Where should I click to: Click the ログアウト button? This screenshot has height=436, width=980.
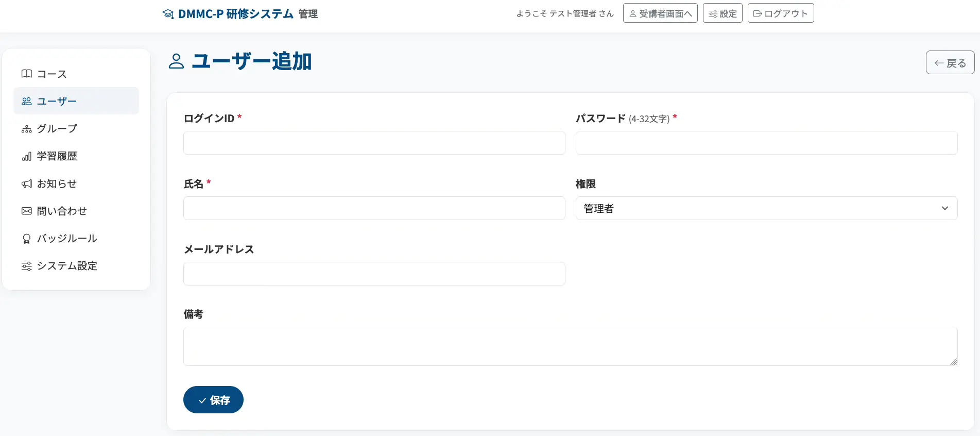(781, 13)
